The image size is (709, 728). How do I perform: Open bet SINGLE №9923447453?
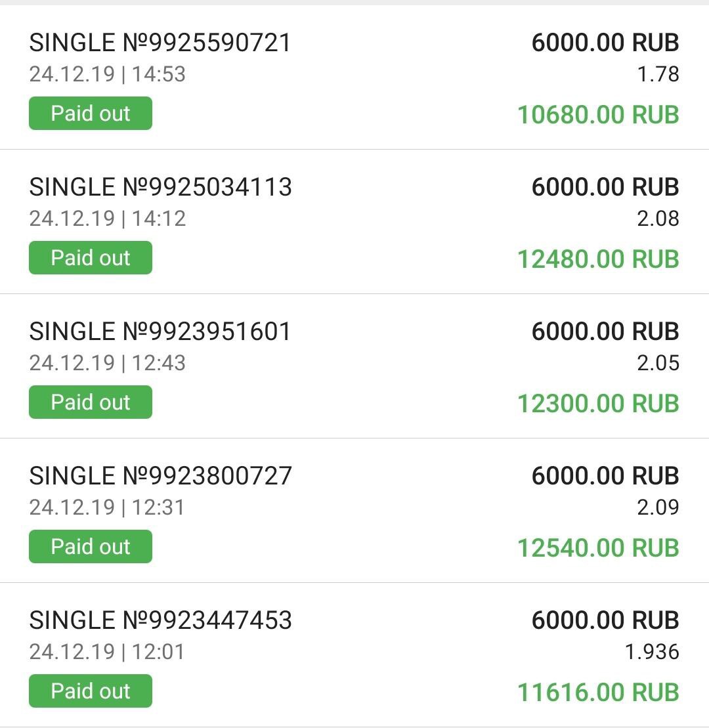160,621
